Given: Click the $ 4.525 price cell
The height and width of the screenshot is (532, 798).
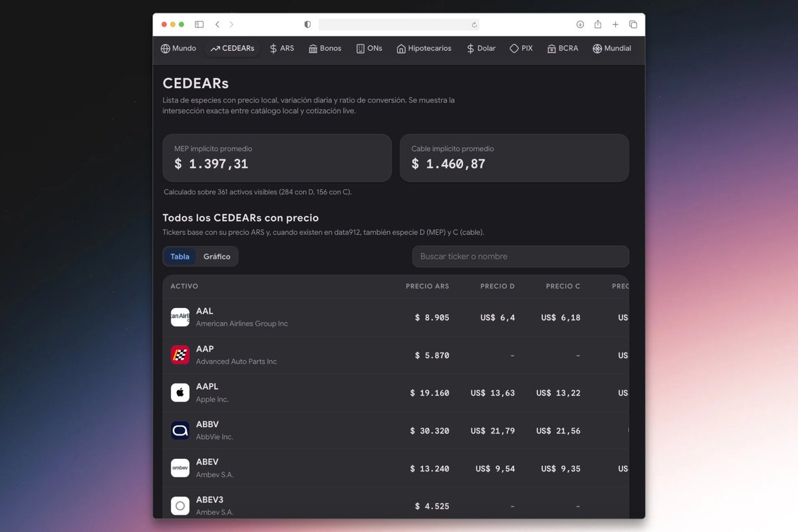Looking at the screenshot, I should [432, 507].
